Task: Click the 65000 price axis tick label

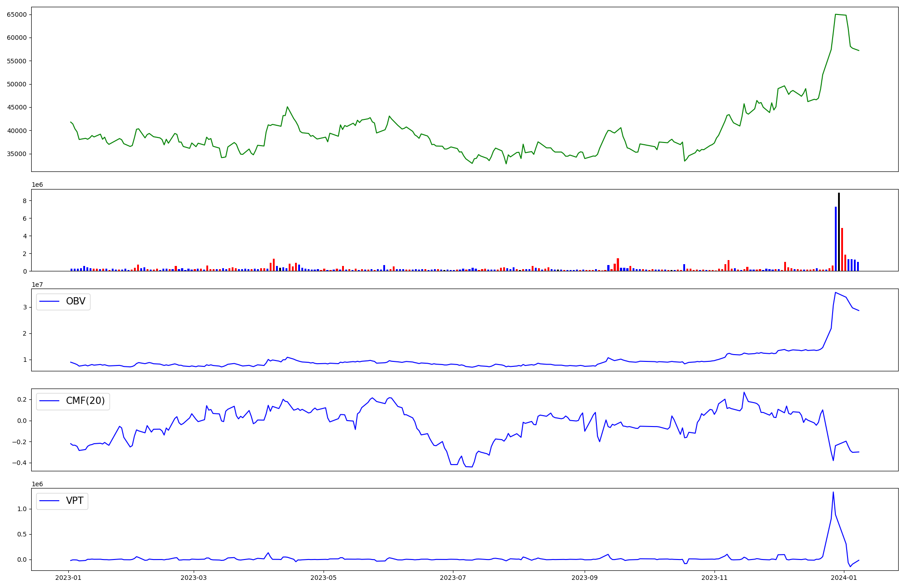Action: point(16,14)
